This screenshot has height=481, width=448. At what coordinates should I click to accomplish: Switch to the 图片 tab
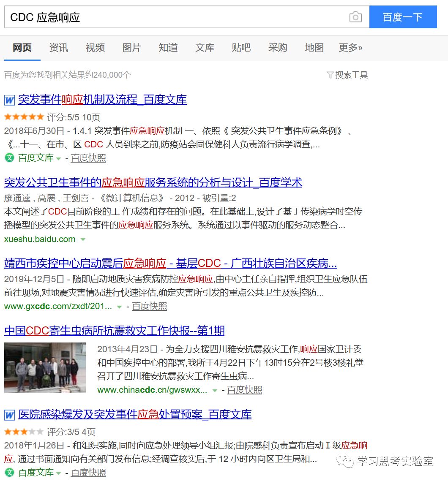tap(131, 48)
